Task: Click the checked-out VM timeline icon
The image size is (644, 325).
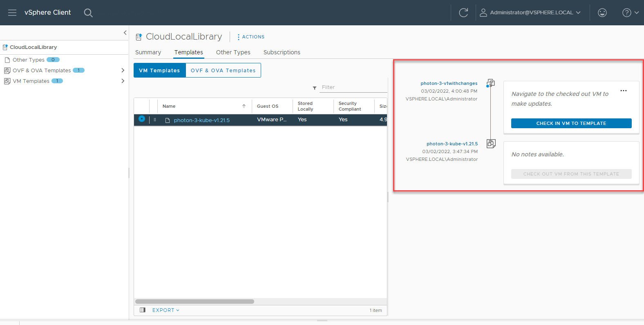Action: [x=491, y=83]
